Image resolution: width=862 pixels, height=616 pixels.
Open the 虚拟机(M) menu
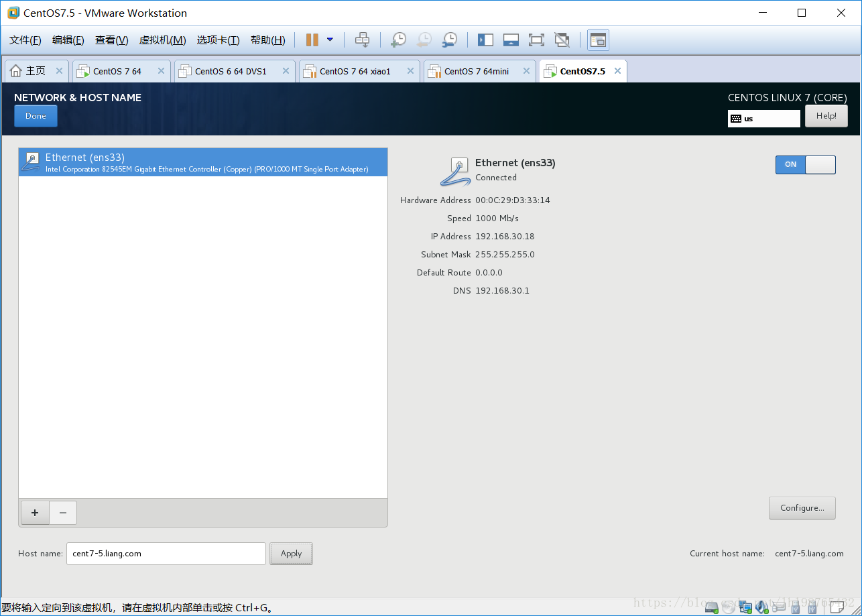click(162, 40)
